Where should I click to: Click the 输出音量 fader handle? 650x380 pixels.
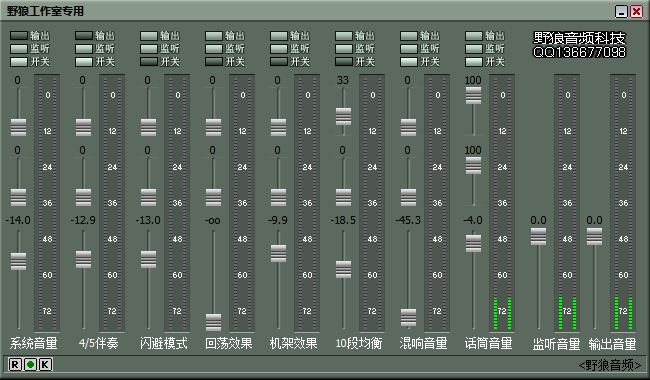[x=594, y=237]
